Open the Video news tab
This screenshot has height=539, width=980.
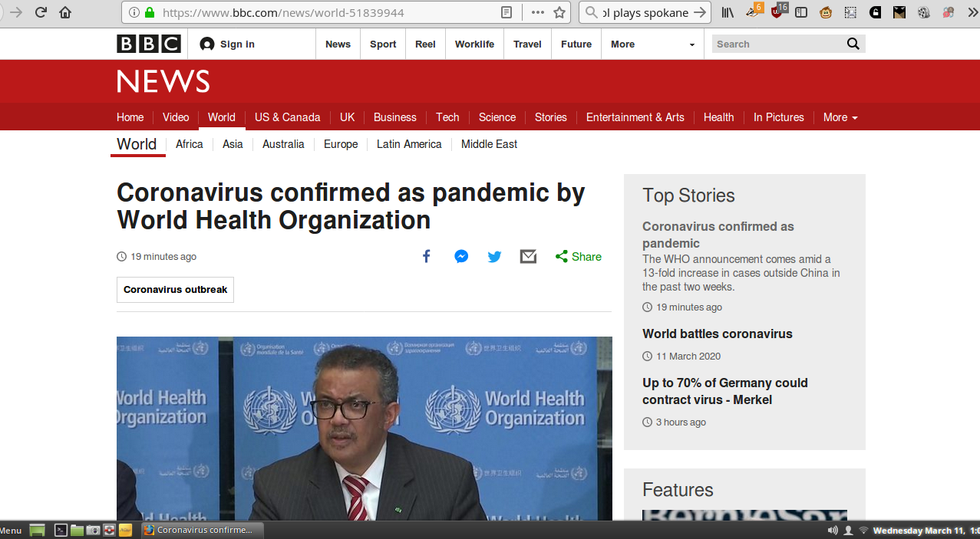(x=176, y=117)
